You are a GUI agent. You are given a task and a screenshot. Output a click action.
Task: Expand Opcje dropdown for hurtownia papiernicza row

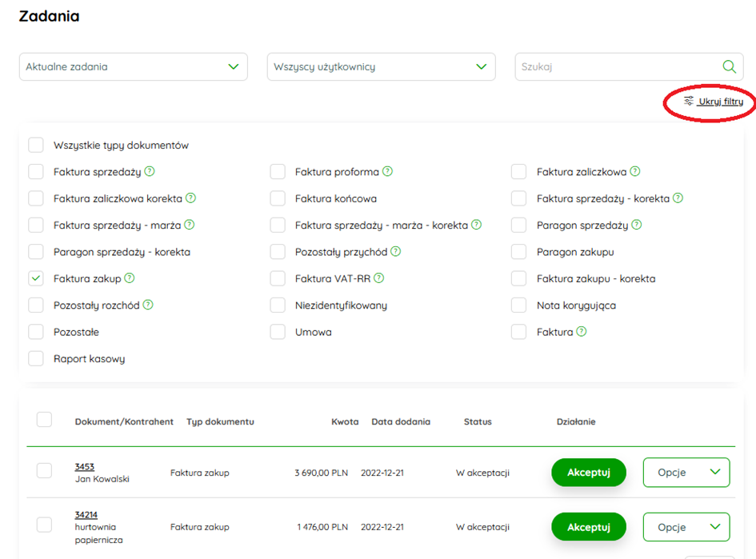point(686,527)
